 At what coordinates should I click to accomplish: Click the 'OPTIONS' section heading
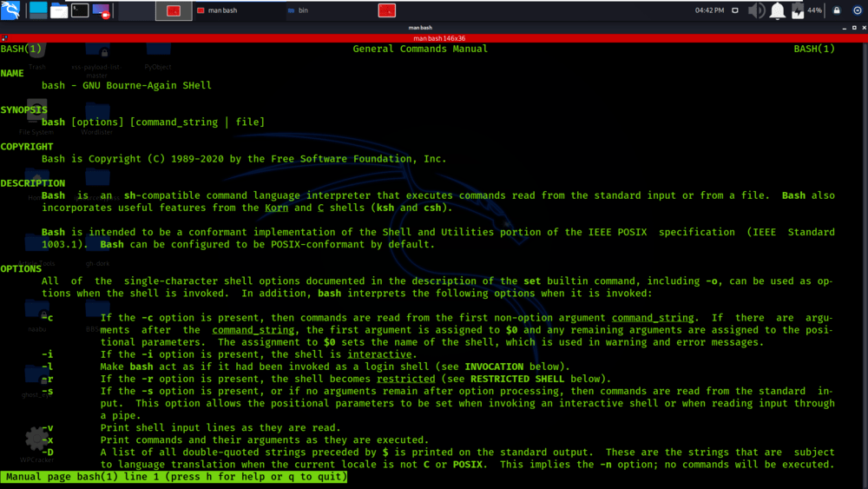[21, 268]
